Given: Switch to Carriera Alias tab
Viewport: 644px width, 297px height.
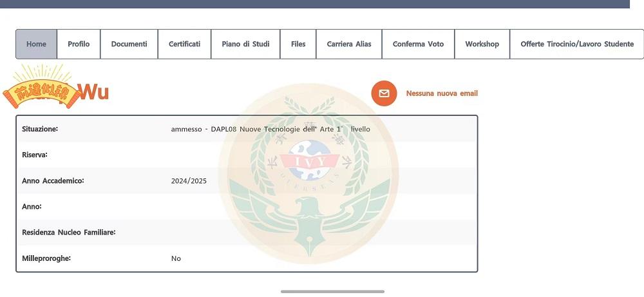Looking at the screenshot, I should [349, 44].
